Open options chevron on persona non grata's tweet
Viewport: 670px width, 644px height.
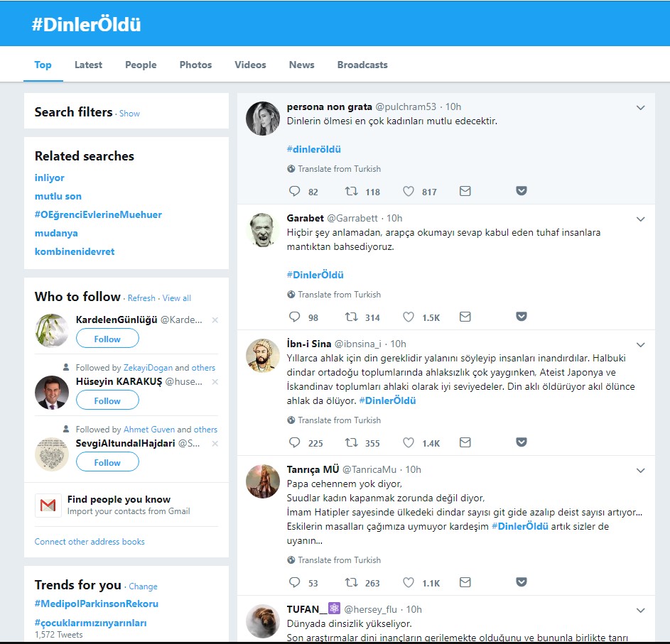[640, 108]
